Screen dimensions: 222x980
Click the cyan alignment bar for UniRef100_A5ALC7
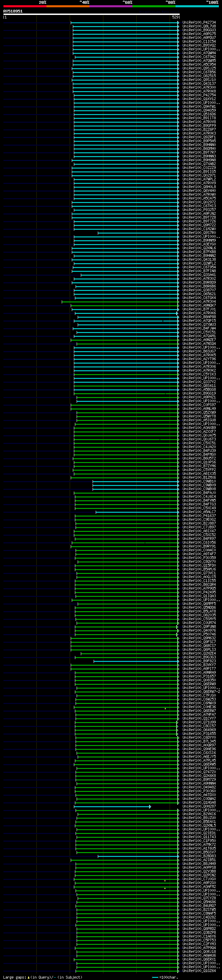[x=137, y=512]
